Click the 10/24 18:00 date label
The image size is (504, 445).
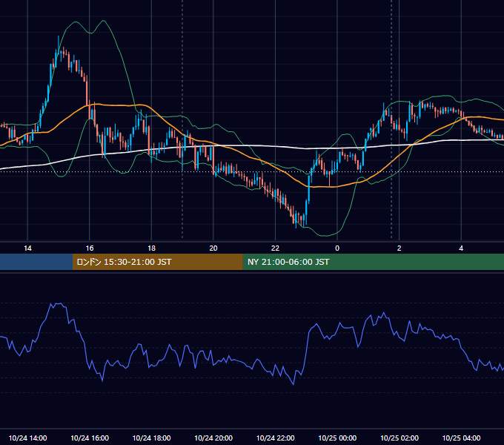click(151, 438)
